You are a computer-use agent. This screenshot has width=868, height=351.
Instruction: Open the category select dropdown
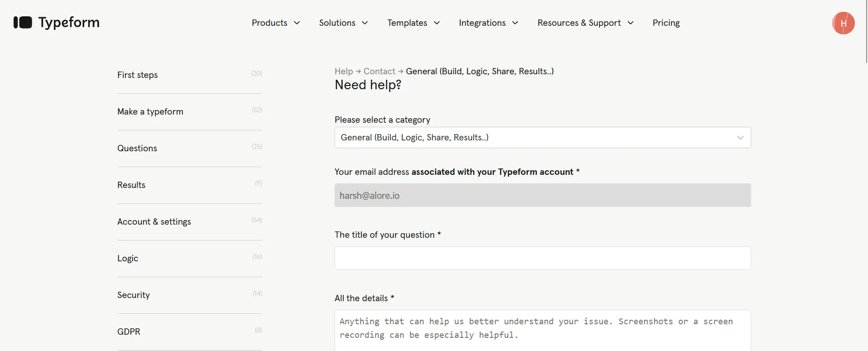click(542, 137)
